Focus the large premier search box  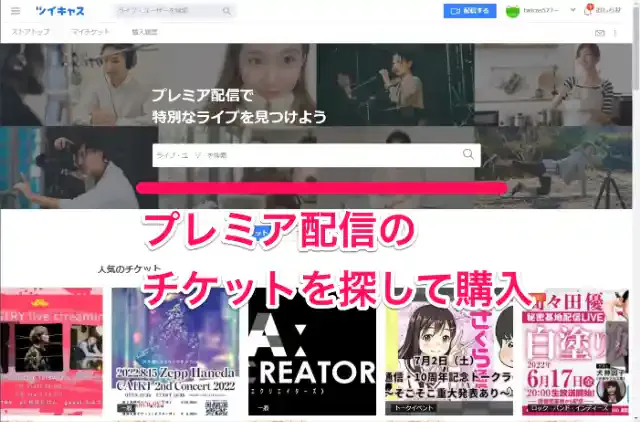316,155
